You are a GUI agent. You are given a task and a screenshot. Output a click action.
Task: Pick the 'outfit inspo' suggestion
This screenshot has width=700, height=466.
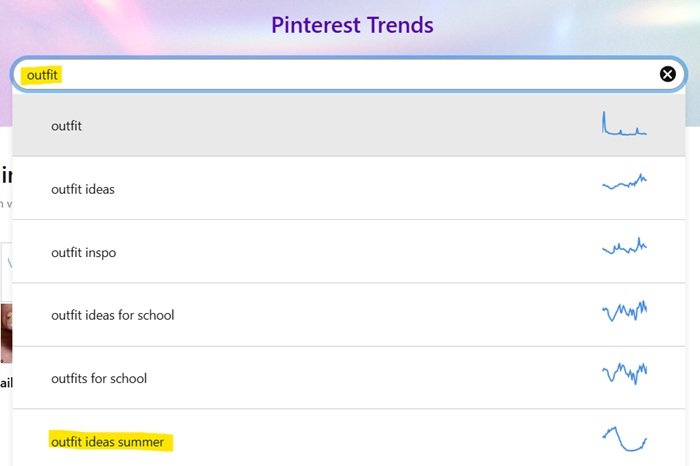point(349,252)
